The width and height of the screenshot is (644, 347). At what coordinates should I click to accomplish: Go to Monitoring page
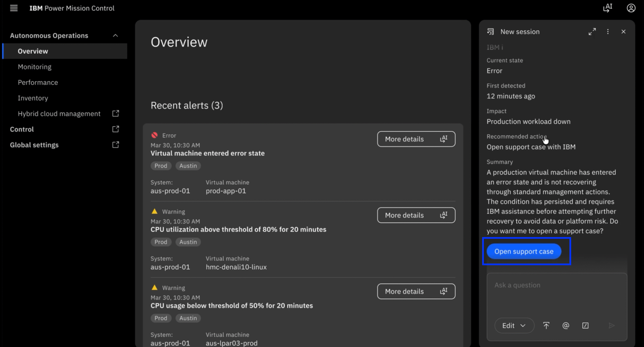34,67
